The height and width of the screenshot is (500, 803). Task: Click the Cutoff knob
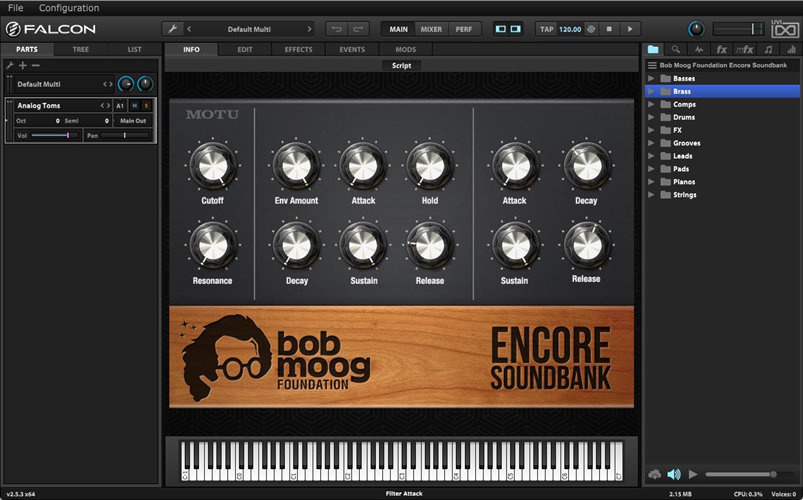(x=213, y=166)
